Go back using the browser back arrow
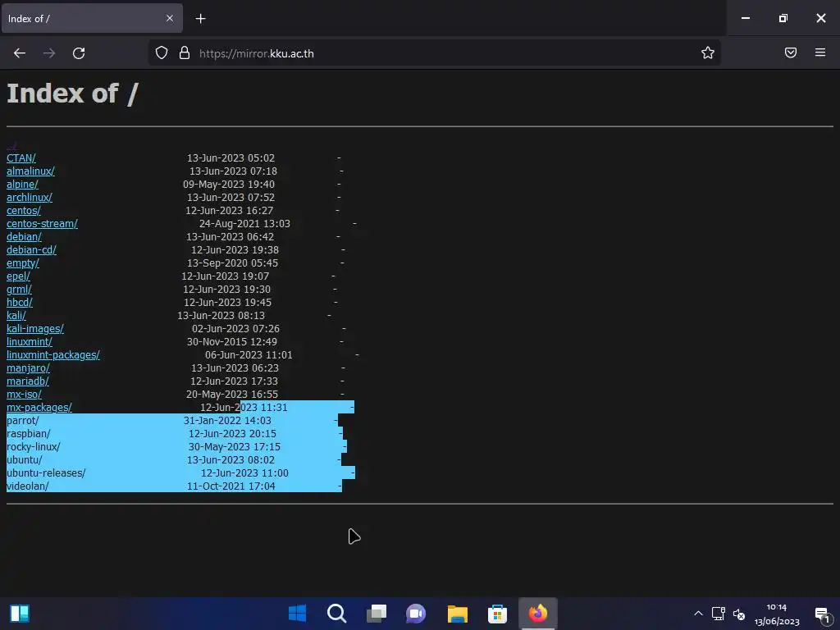The width and height of the screenshot is (840, 630). point(20,53)
